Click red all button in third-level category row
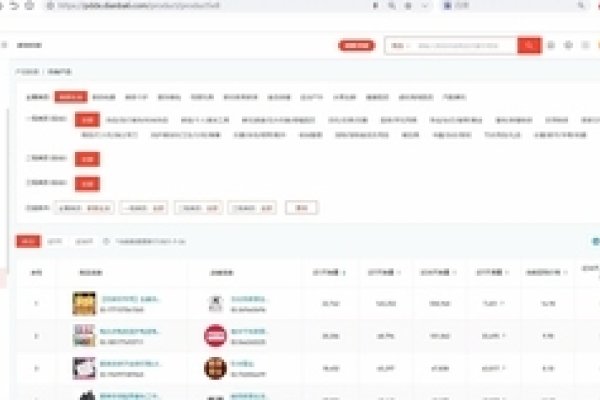Image resolution: width=600 pixels, height=400 pixels. [88, 184]
